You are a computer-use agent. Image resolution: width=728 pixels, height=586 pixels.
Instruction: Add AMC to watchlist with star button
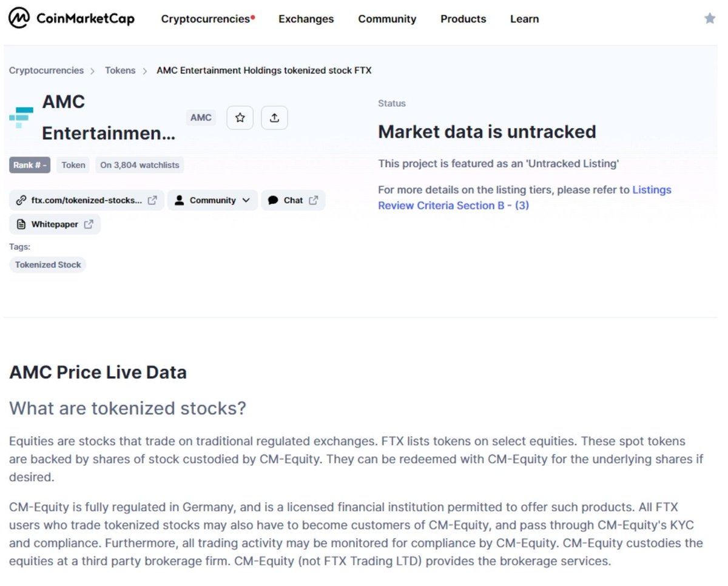(x=240, y=118)
